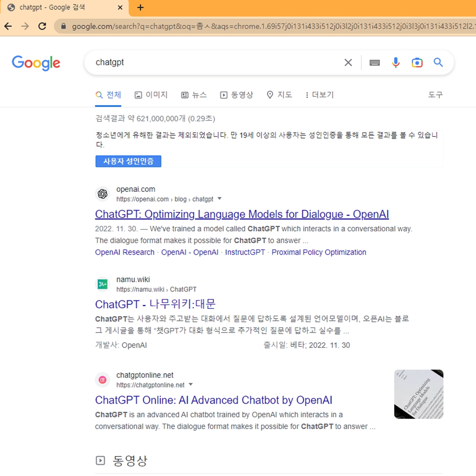
Task: Switch to the 이미지 tab
Action: coord(151,95)
